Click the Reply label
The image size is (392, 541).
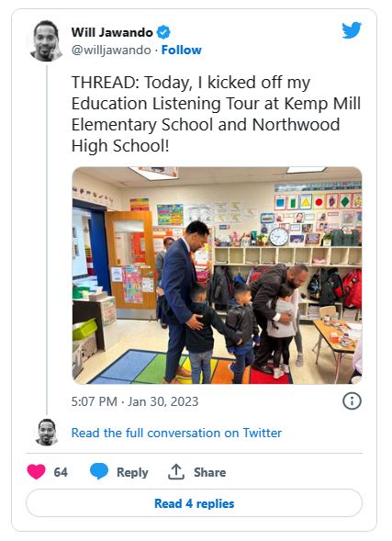pyautogui.click(x=132, y=472)
